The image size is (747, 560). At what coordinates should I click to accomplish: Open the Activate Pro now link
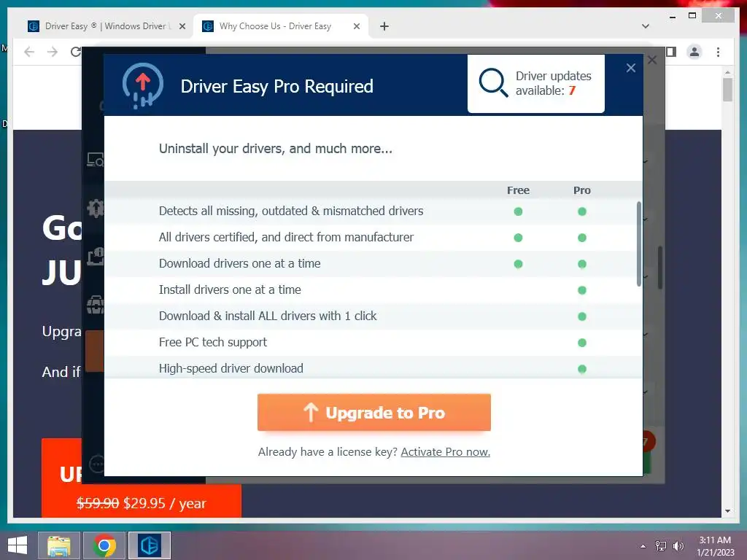[446, 452]
